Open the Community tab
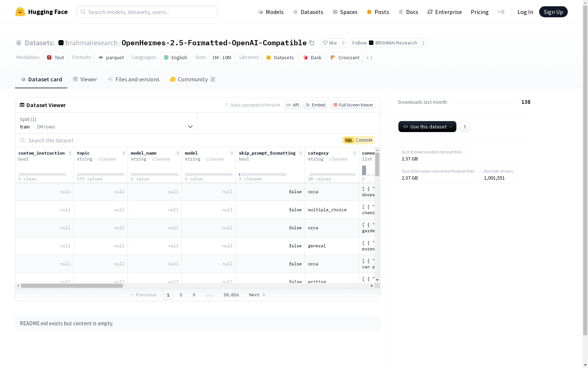Viewport: 588px width, 368px height. point(193,79)
